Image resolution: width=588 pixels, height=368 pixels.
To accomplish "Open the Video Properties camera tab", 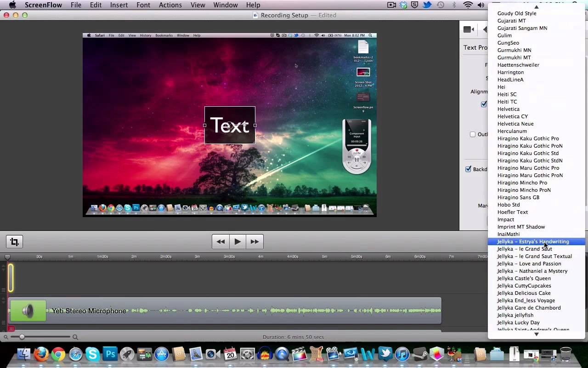I will [x=468, y=29].
